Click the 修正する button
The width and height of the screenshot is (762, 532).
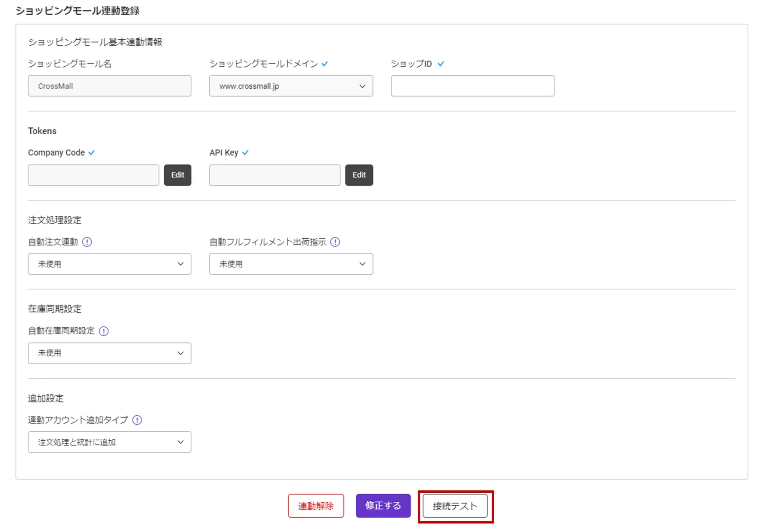click(383, 506)
